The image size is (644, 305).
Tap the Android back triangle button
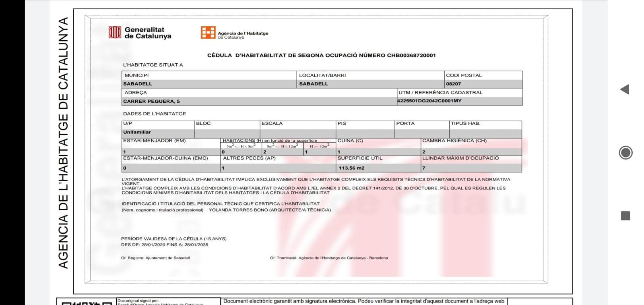pyautogui.click(x=625, y=89)
